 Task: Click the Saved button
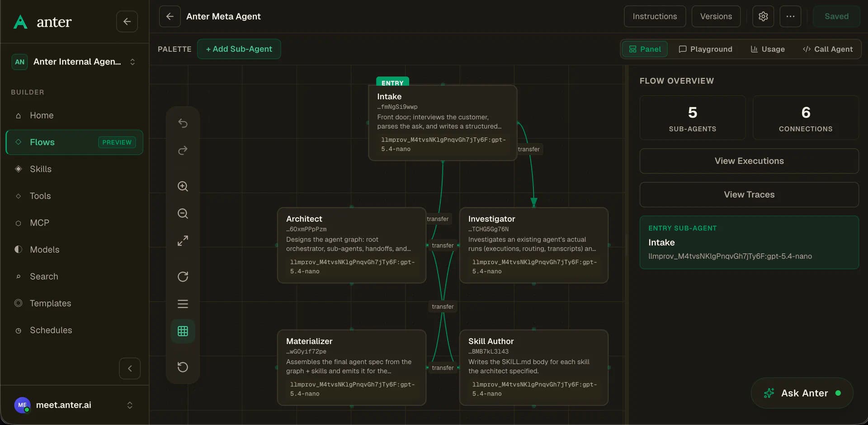pos(836,16)
